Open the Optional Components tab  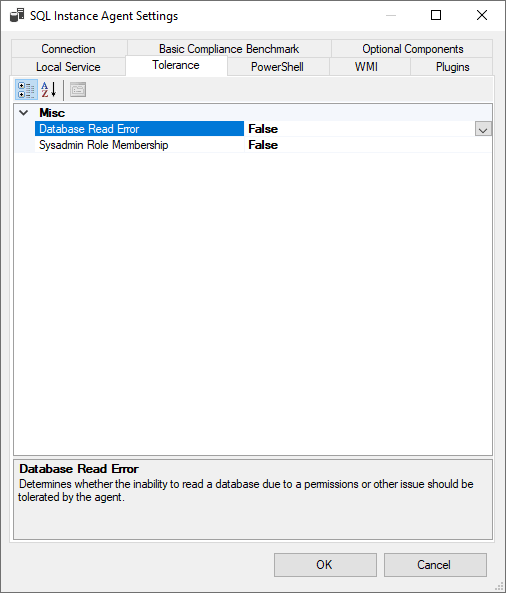(x=412, y=48)
